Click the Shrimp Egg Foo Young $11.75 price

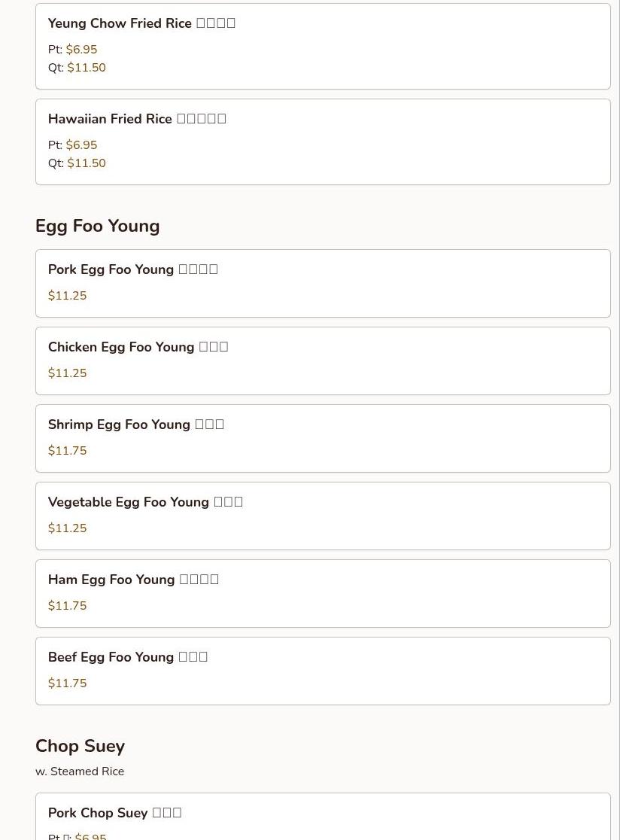coord(67,451)
